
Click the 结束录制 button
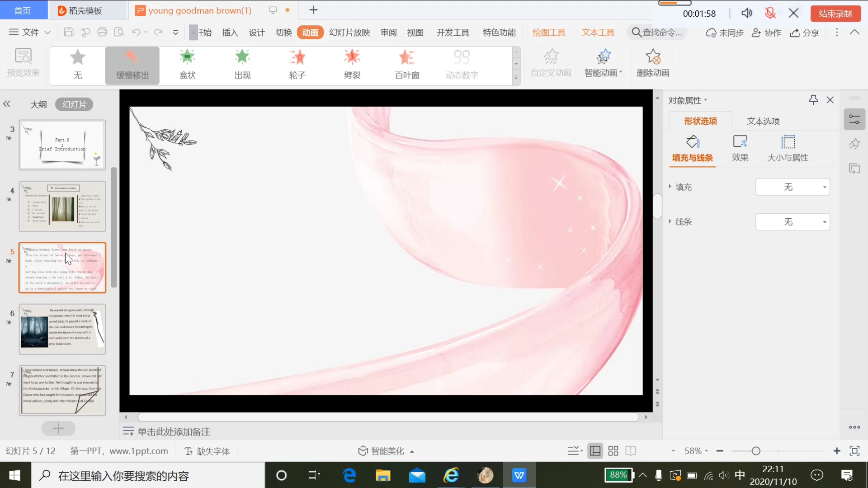tap(835, 13)
